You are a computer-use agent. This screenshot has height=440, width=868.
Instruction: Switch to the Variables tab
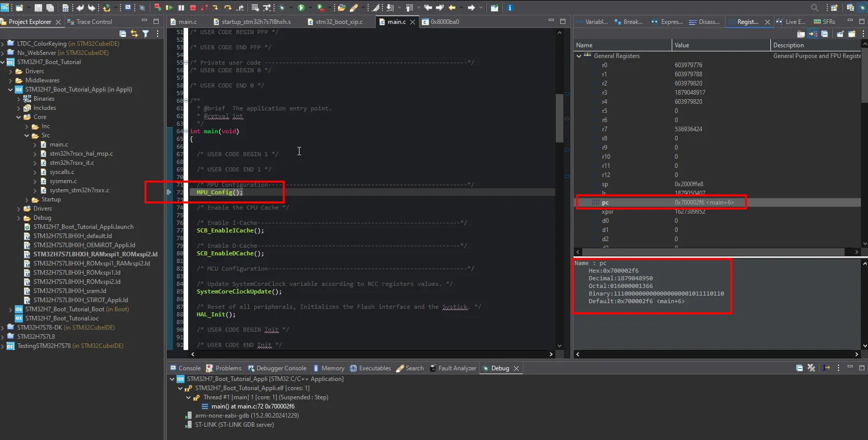[x=592, y=22]
